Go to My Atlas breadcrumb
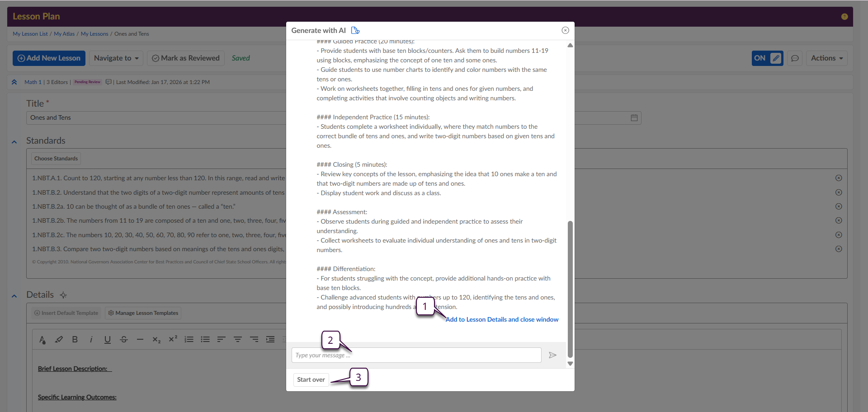This screenshot has width=868, height=412. click(x=64, y=34)
